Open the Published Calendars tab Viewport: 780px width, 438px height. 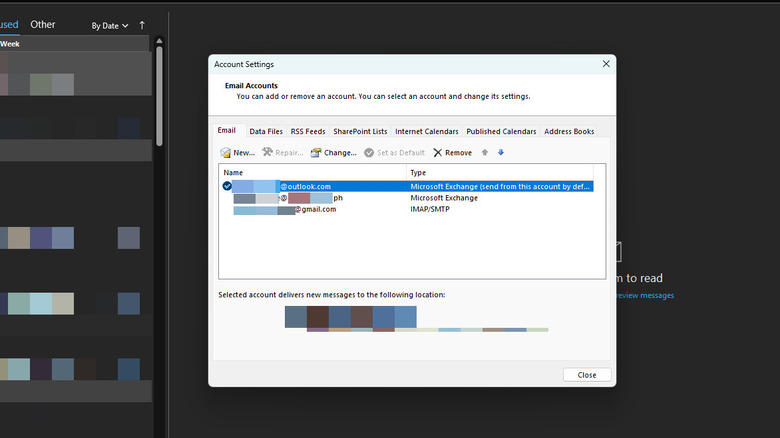tap(501, 131)
